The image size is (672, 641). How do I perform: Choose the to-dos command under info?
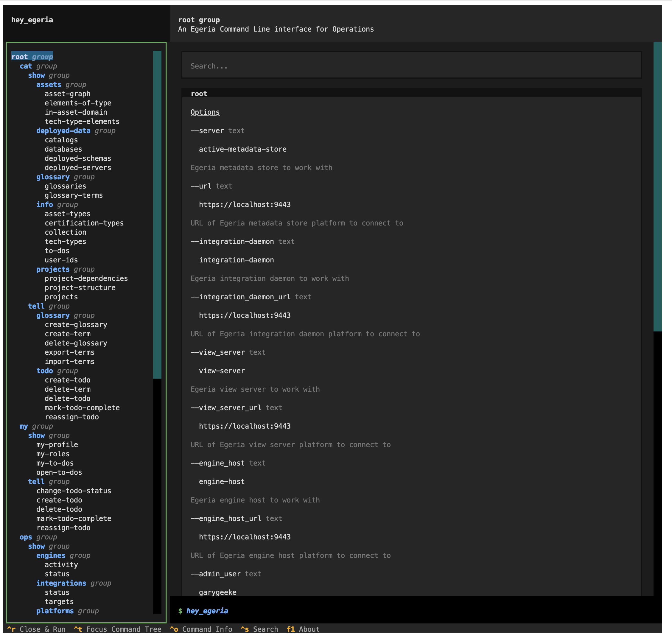[57, 251]
